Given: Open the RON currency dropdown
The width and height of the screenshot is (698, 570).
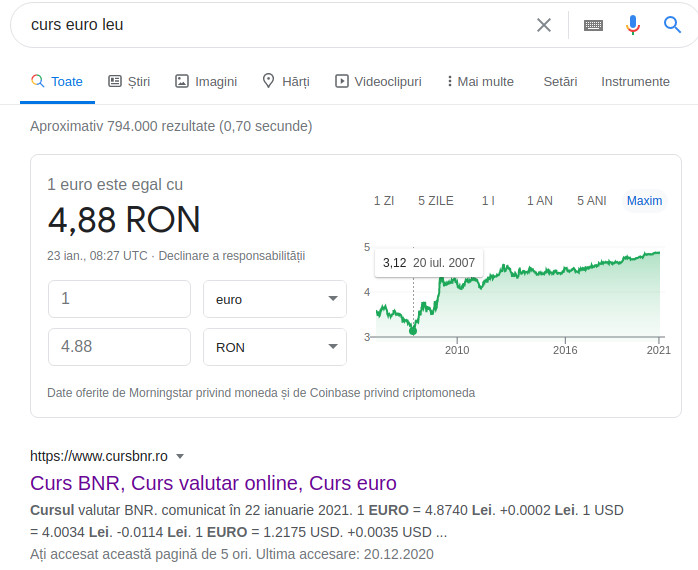Looking at the screenshot, I should tap(275, 347).
